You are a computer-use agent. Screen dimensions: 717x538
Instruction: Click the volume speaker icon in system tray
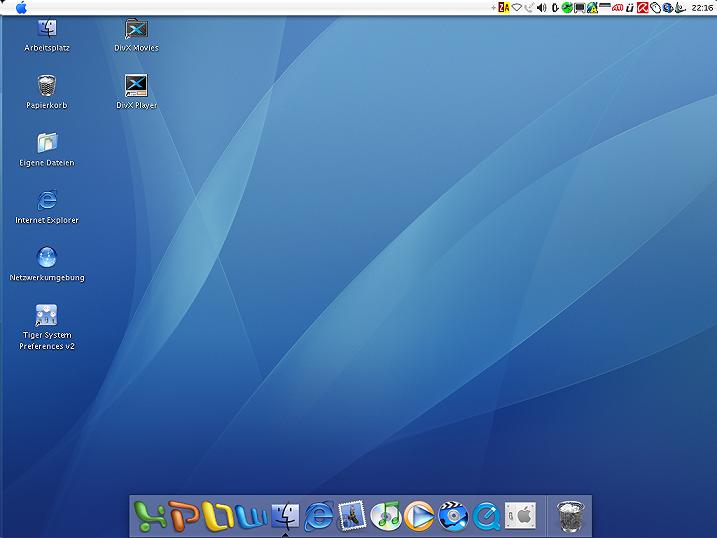tap(541, 8)
